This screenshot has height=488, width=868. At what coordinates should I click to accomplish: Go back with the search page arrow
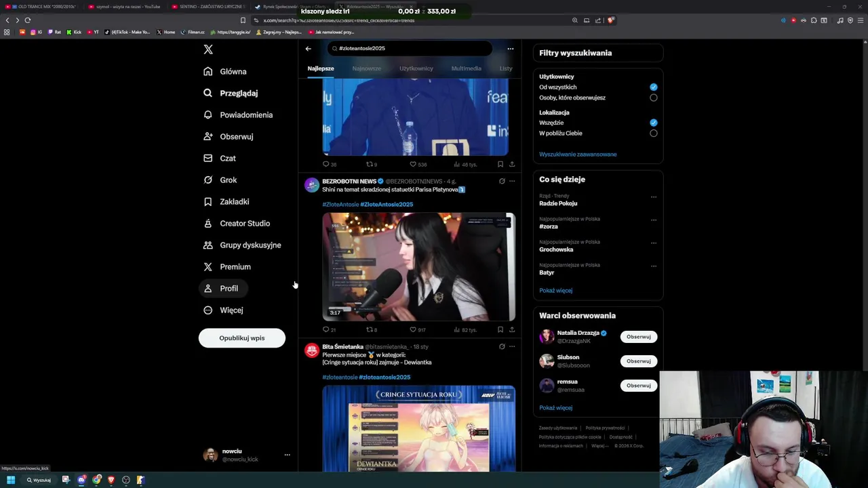click(x=308, y=48)
